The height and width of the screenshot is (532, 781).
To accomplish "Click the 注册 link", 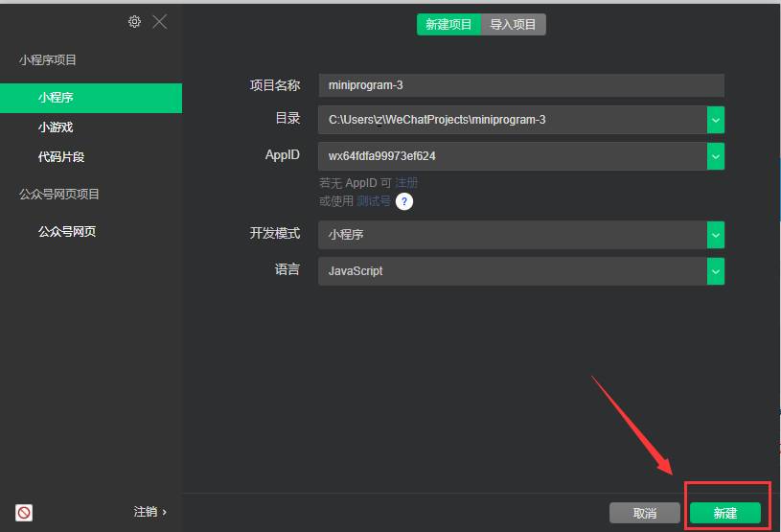I will coord(406,182).
